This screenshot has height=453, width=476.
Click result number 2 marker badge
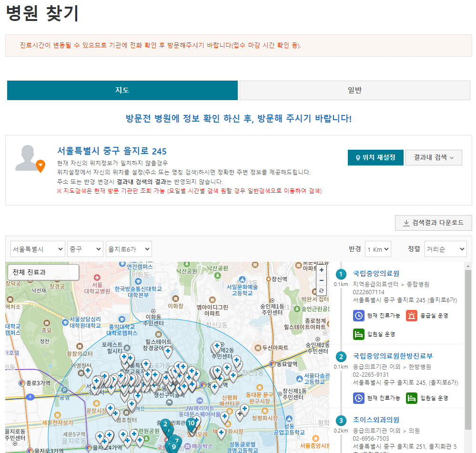341,357
